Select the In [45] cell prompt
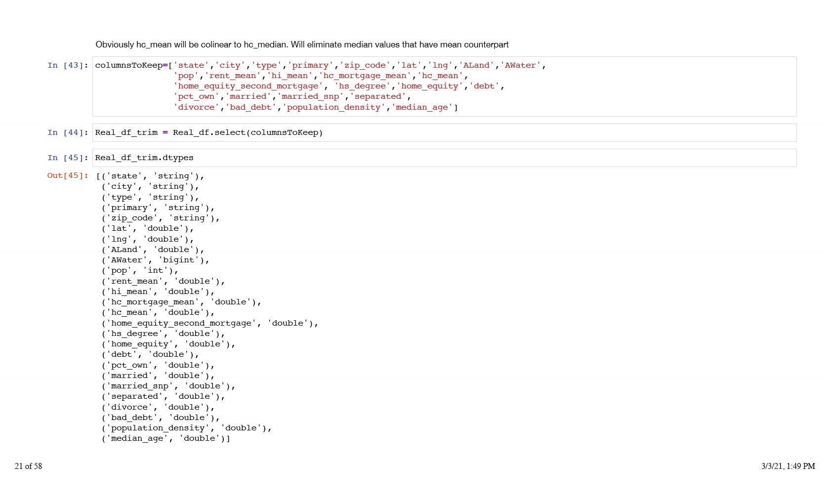 point(68,158)
